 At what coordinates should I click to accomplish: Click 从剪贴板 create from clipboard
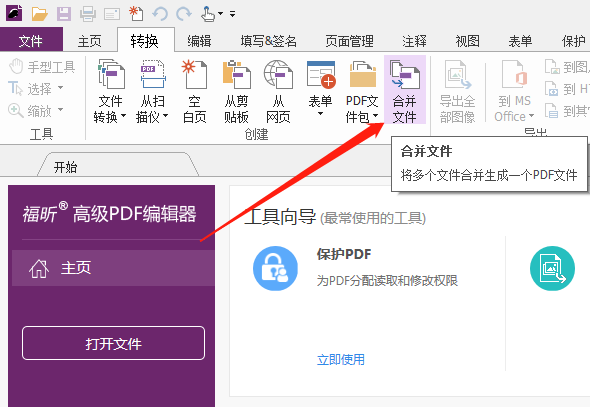pos(236,91)
